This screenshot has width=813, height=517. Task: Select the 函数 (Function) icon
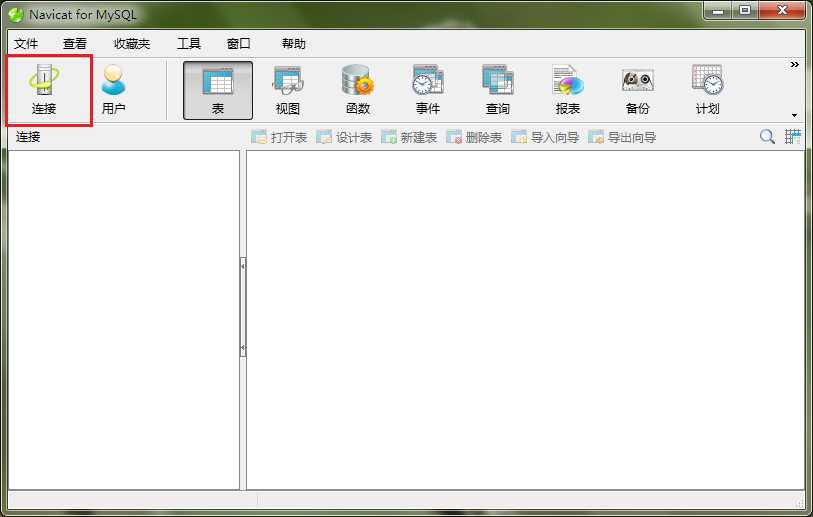358,90
